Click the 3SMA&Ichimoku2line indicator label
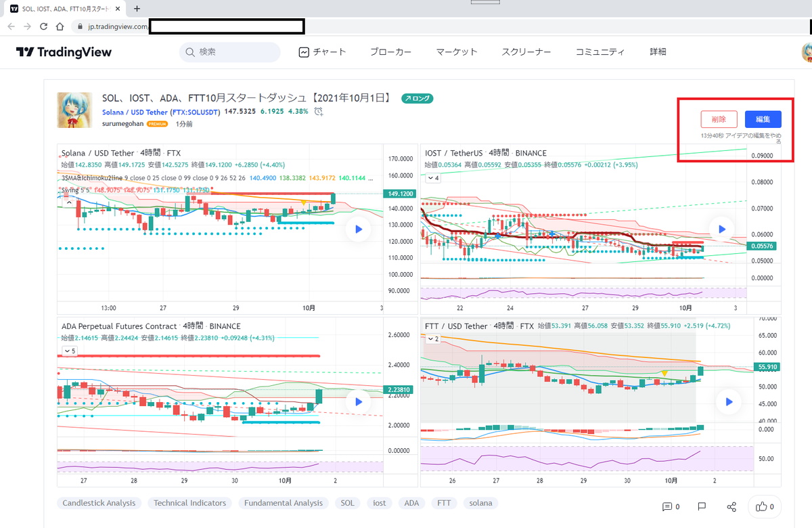 tap(93, 177)
